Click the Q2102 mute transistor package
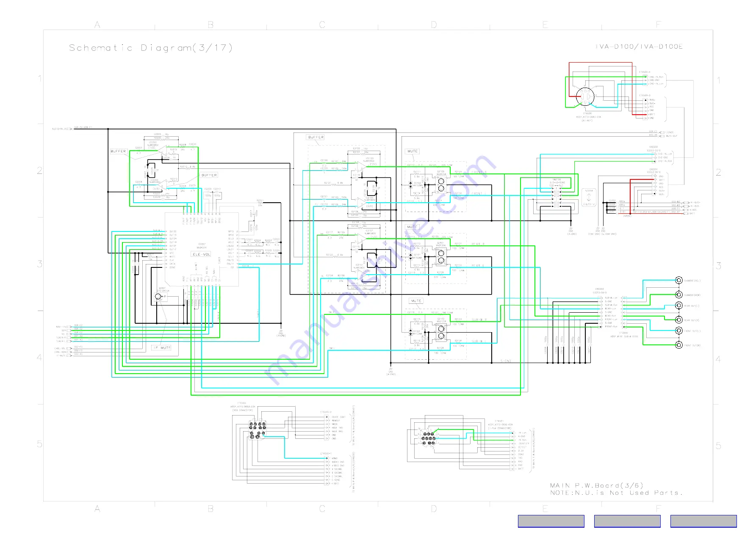Viewport: 756px width, 534px height. [441, 333]
